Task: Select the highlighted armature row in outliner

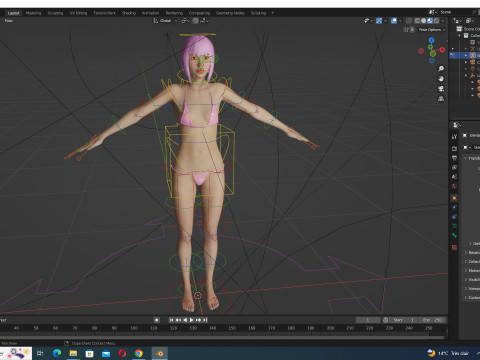Action: [x=466, y=55]
